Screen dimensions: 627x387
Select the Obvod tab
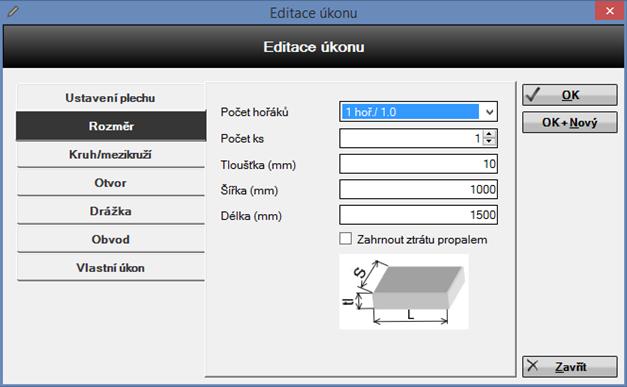110,239
